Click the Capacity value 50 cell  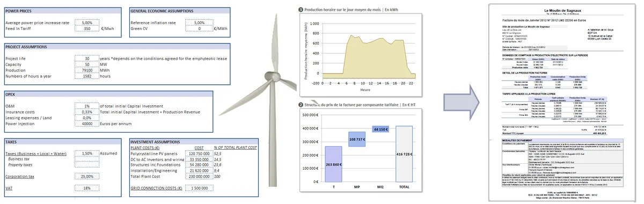pos(86,64)
